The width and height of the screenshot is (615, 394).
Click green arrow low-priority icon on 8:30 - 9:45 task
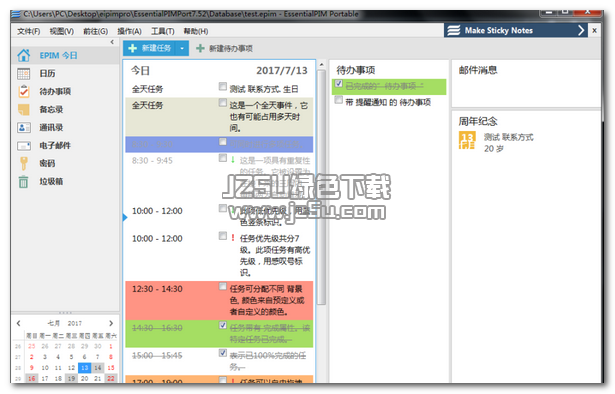point(233,160)
